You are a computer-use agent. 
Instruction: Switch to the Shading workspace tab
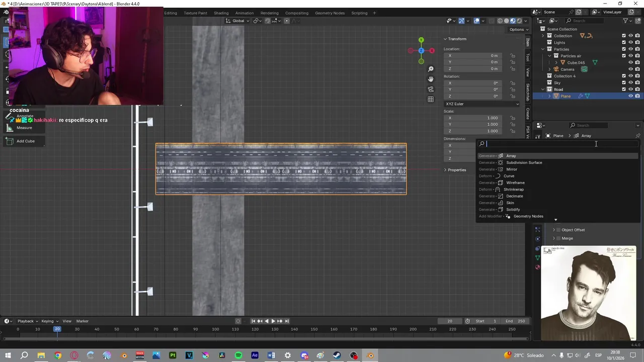point(221,13)
